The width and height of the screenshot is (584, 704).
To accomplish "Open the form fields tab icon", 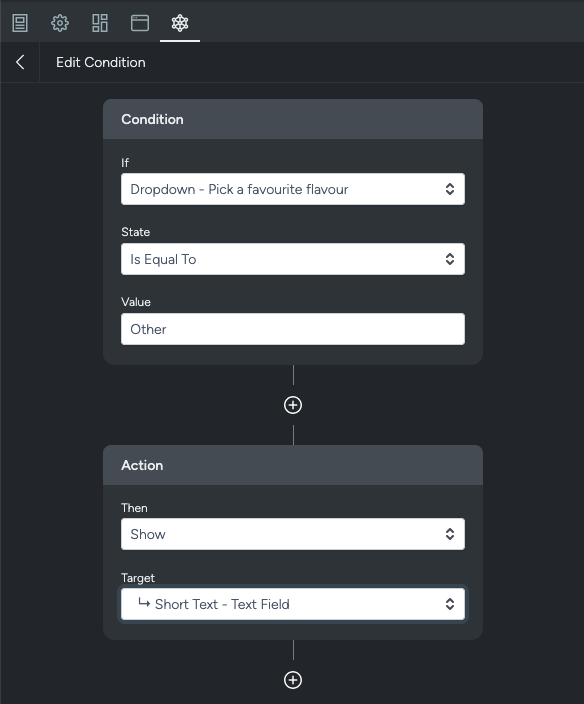I will pos(20,23).
